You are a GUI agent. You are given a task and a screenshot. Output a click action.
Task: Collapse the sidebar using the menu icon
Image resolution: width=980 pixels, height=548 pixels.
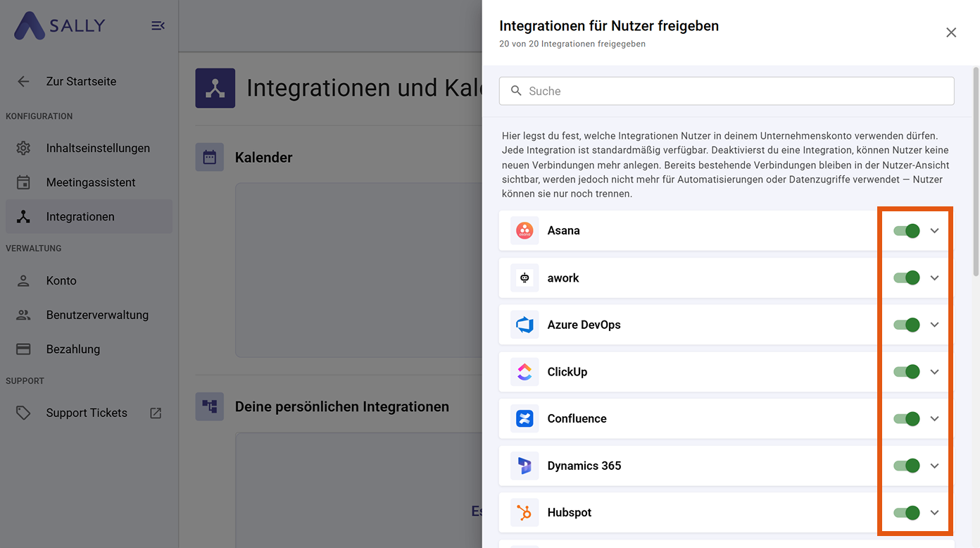pos(158,26)
